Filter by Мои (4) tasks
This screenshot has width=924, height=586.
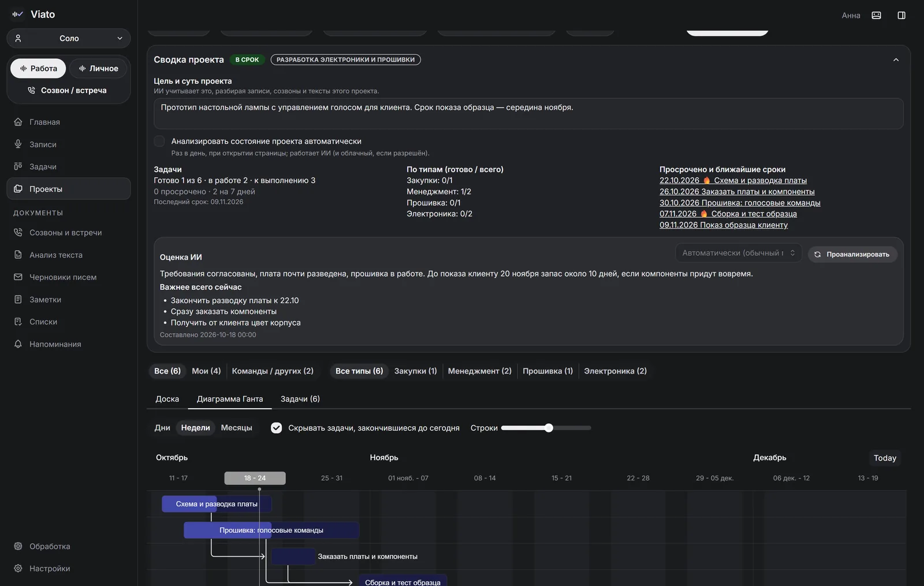pyautogui.click(x=206, y=371)
